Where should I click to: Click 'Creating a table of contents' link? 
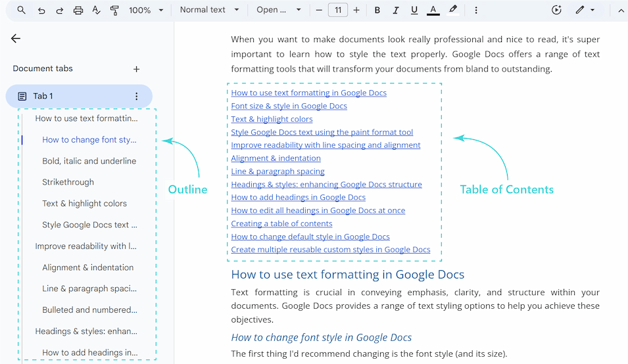tap(281, 223)
